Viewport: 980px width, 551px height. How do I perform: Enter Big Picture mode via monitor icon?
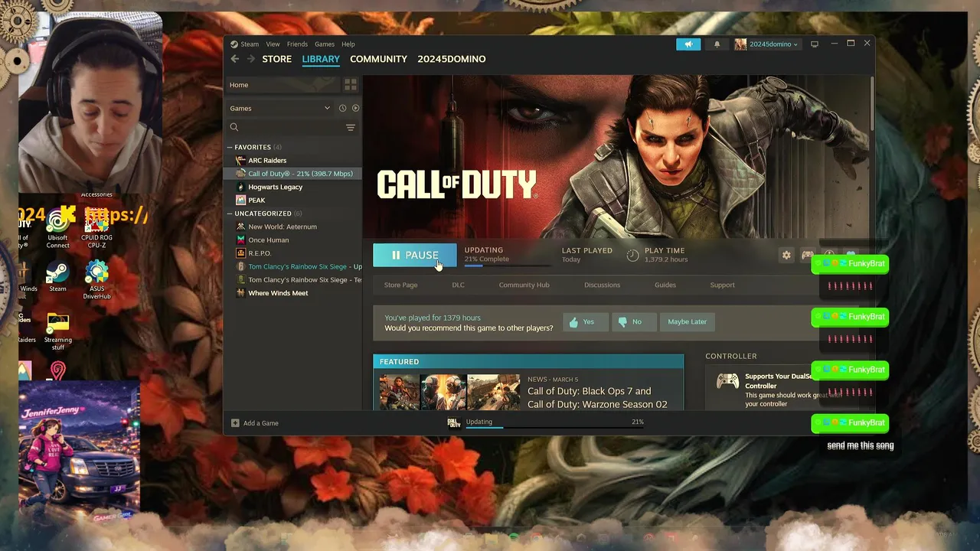coord(815,44)
